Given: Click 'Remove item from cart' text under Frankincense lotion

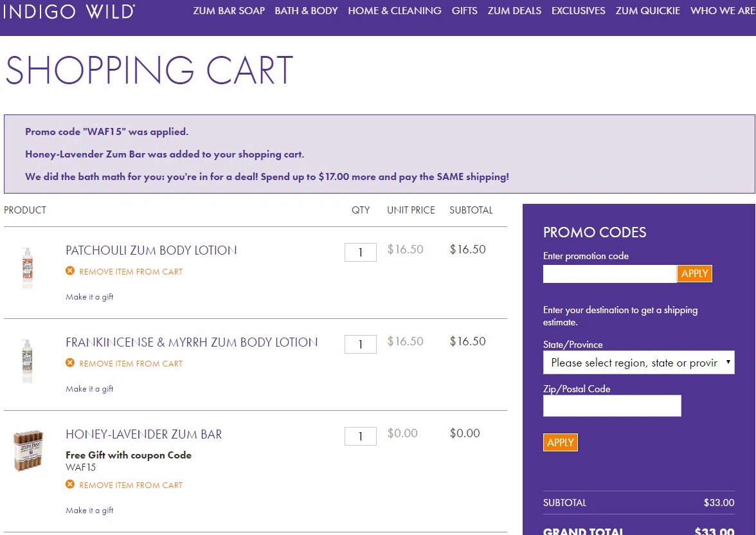Looking at the screenshot, I should [130, 364].
